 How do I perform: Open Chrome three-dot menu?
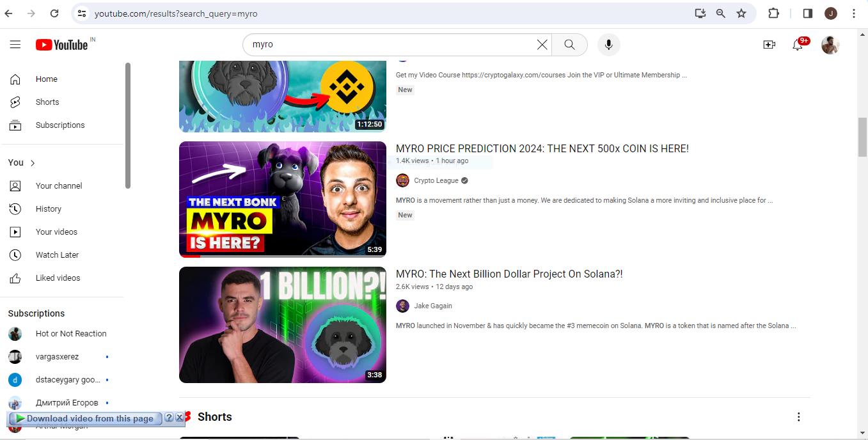coord(854,13)
